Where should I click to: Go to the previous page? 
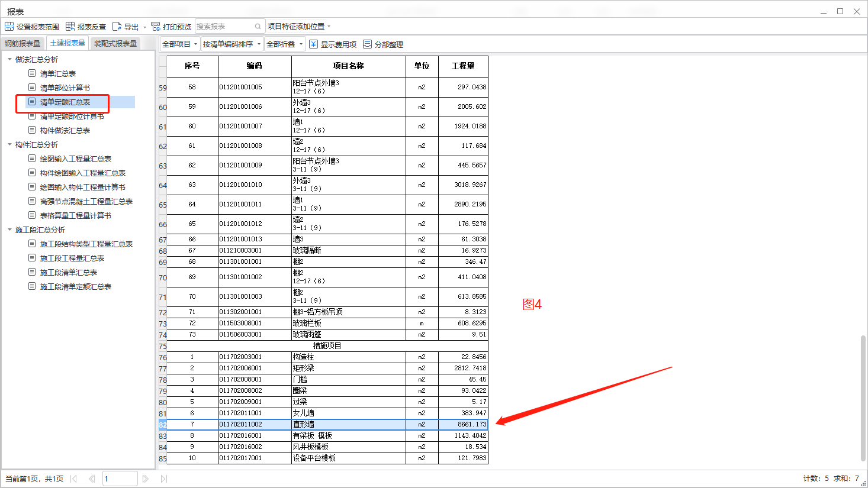(x=92, y=479)
